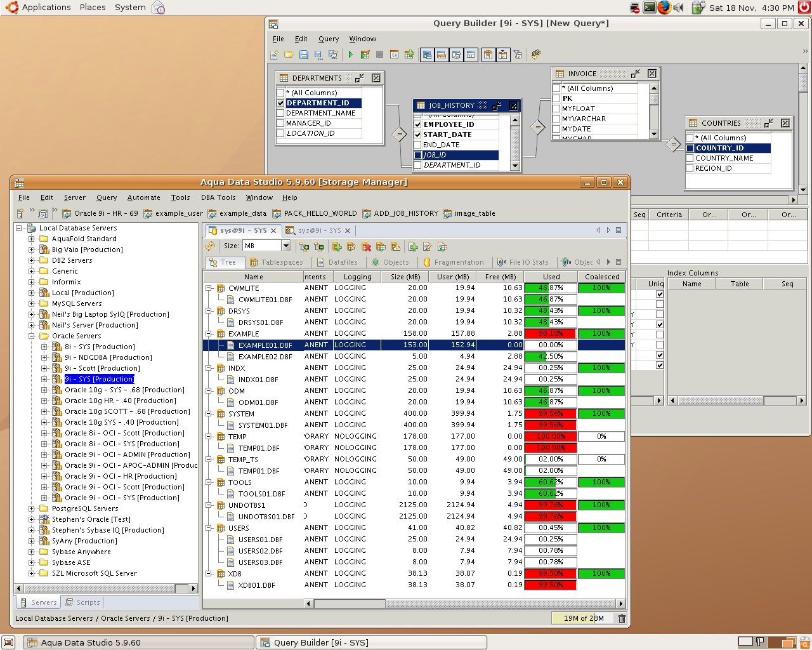Check DEPARTMENT_NAME column checkbox

[x=280, y=113]
